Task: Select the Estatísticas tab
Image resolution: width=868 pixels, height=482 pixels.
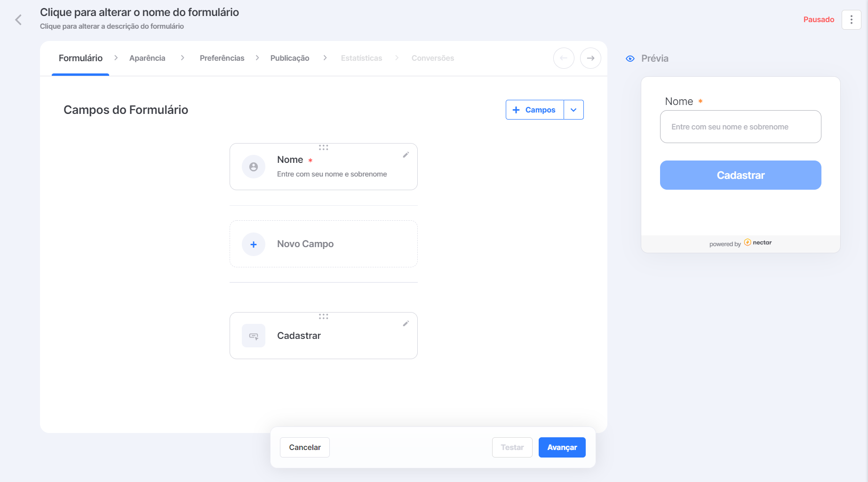Action: click(x=361, y=58)
